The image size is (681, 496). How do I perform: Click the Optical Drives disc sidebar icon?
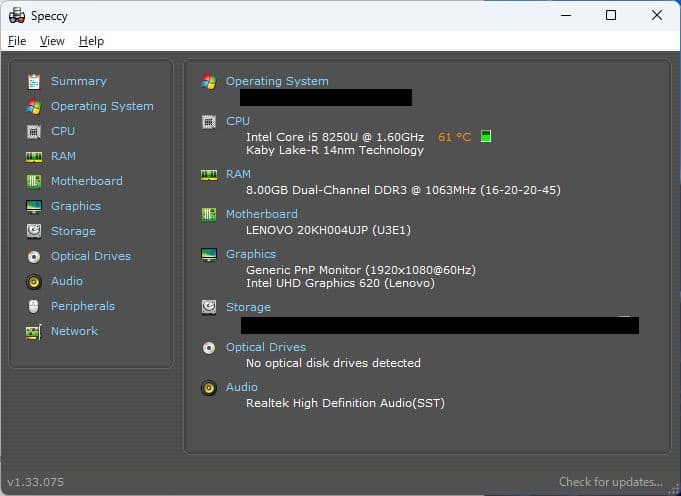(34, 257)
